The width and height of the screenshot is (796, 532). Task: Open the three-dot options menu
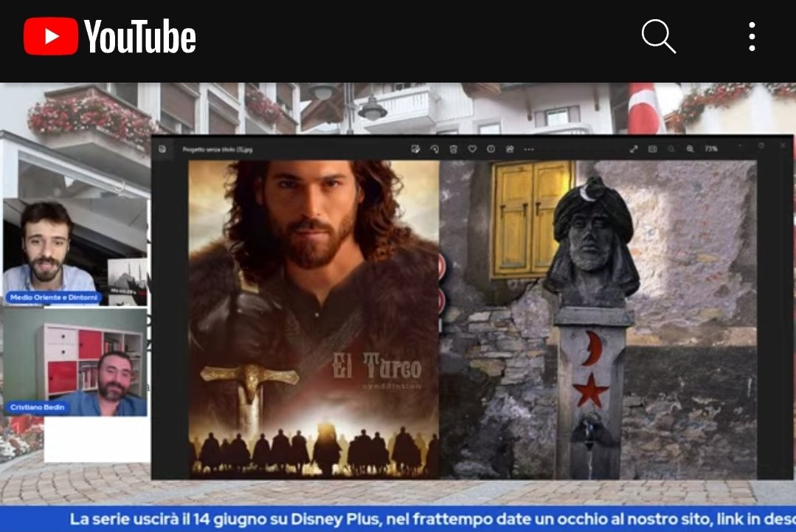tap(752, 37)
